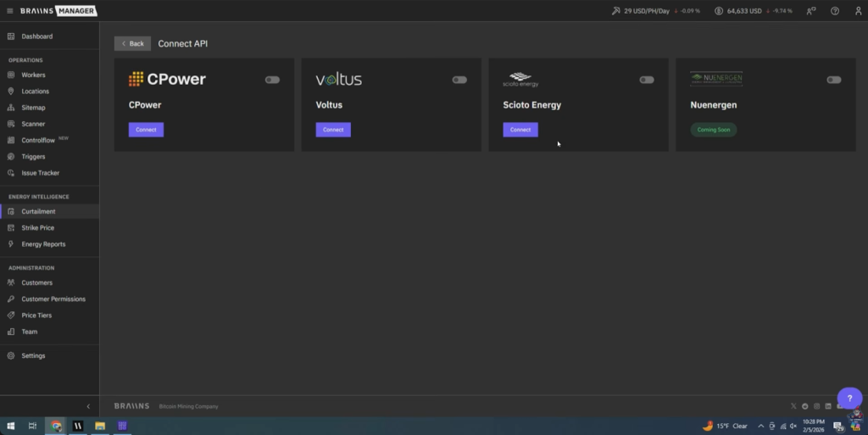This screenshot has height=435, width=868.
Task: Switch on the Scioto Energy toggle
Action: (x=647, y=80)
